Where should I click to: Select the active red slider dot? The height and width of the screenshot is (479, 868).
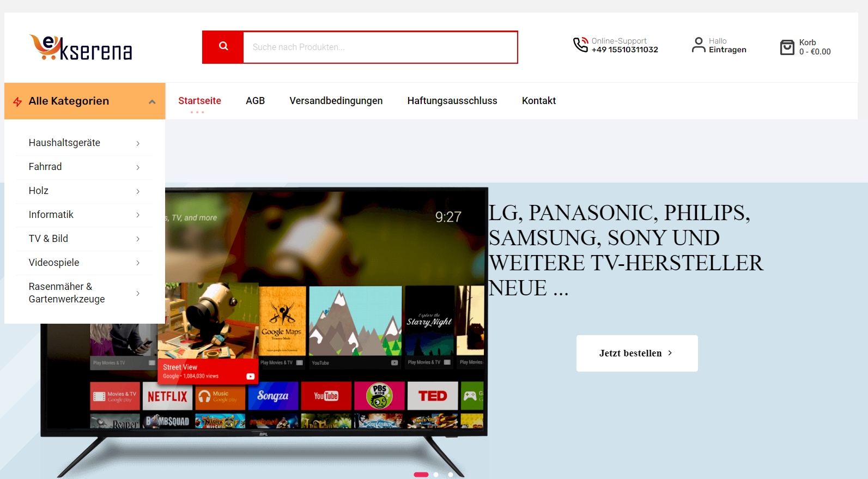point(421,475)
